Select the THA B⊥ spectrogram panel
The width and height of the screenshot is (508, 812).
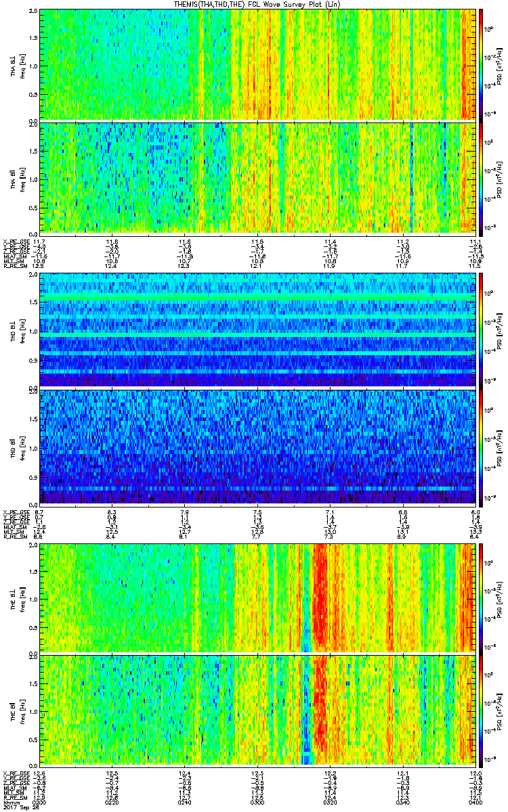(x=257, y=65)
